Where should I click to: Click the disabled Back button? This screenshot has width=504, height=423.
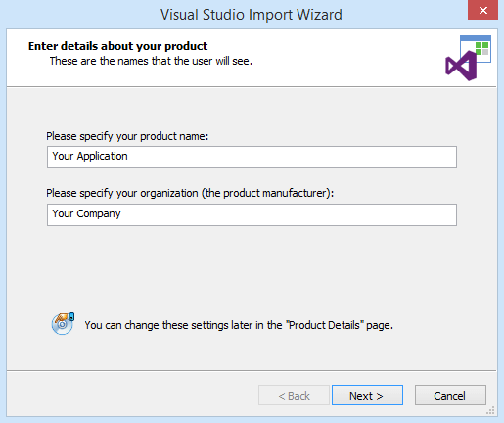(294, 396)
